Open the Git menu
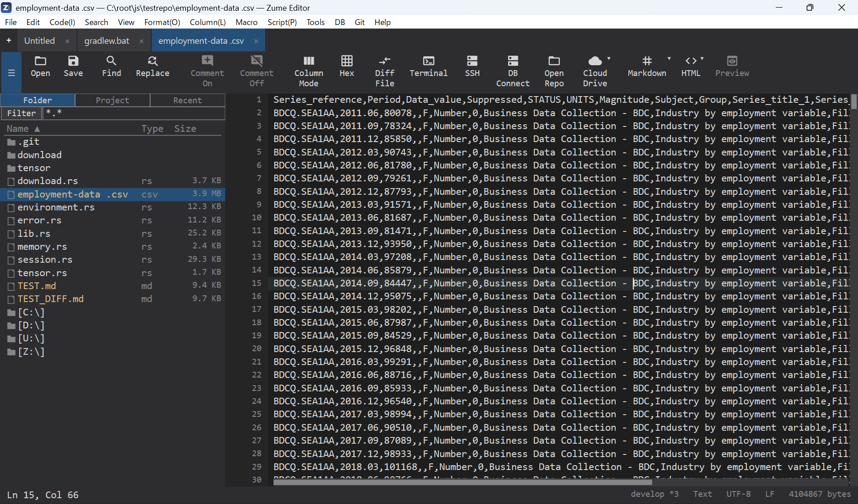Image resolution: width=858 pixels, height=504 pixels. [x=360, y=22]
